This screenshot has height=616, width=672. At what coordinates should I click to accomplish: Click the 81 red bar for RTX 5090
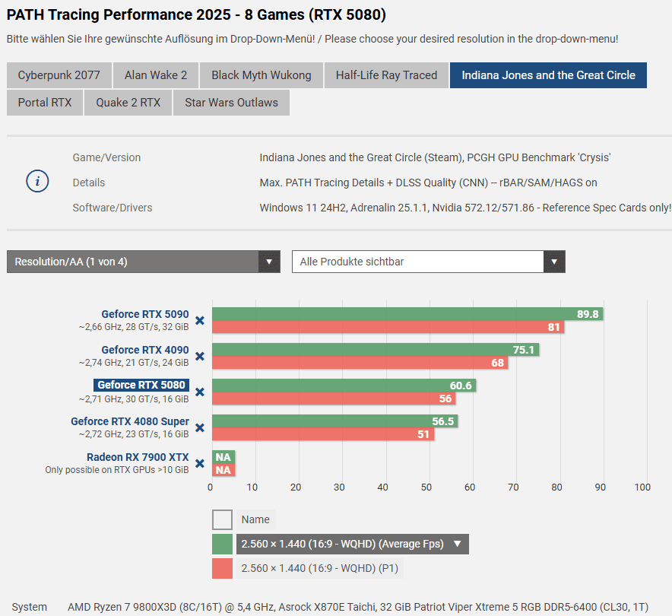click(x=388, y=327)
